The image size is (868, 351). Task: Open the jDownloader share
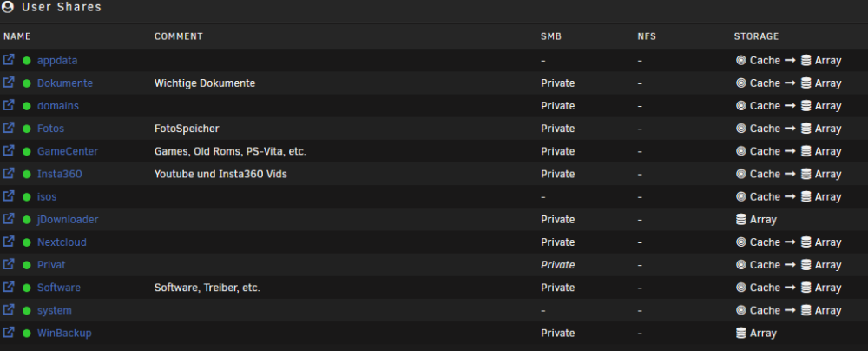tap(68, 219)
